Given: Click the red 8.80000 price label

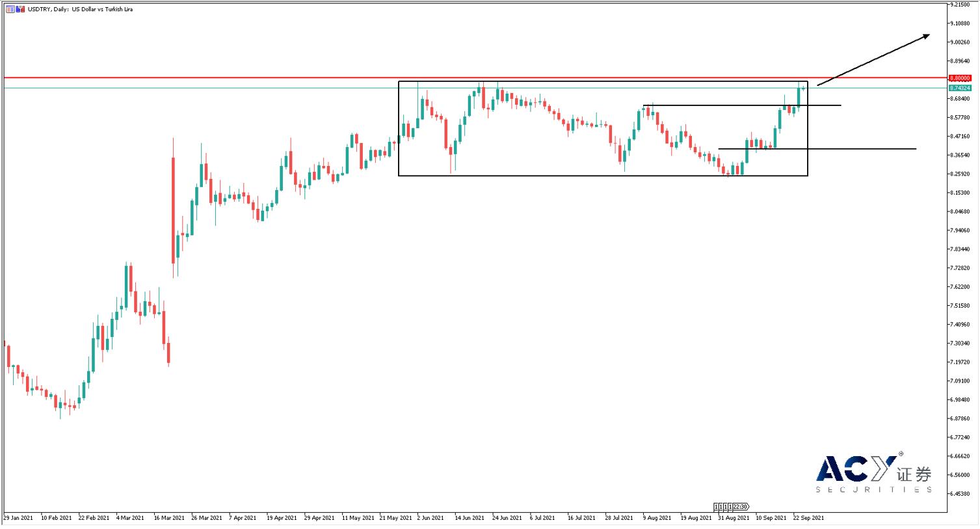Looking at the screenshot, I should (x=960, y=78).
